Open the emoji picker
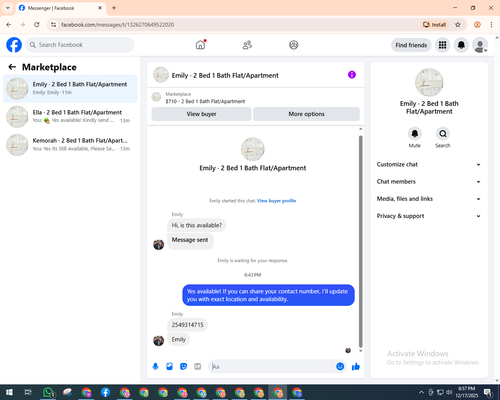Viewport: 500px width, 400px height. [x=340, y=367]
